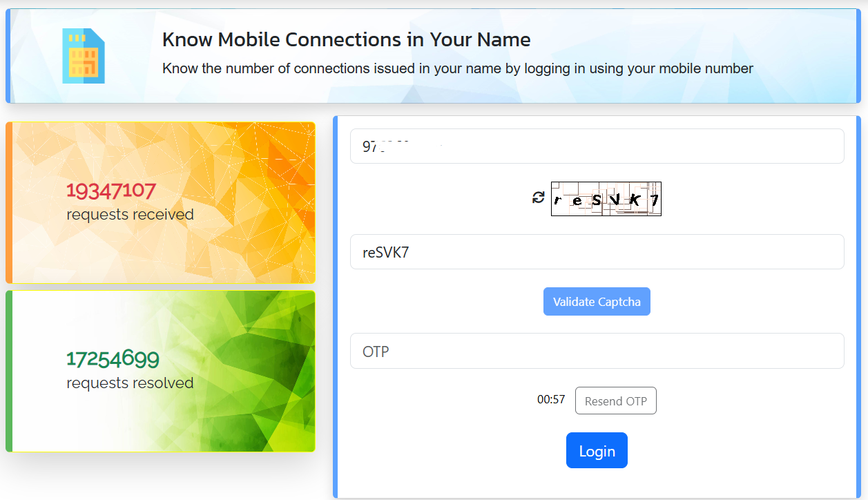Click the letter r in captcha picture
The image size is (868, 500).
coord(558,201)
